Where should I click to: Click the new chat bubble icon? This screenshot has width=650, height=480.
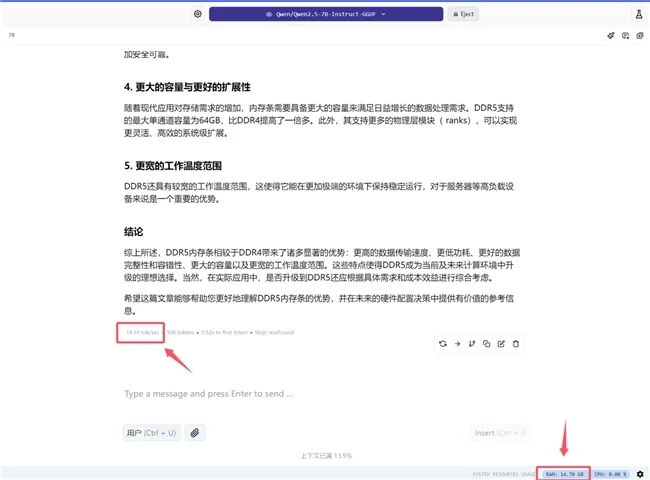(x=625, y=35)
